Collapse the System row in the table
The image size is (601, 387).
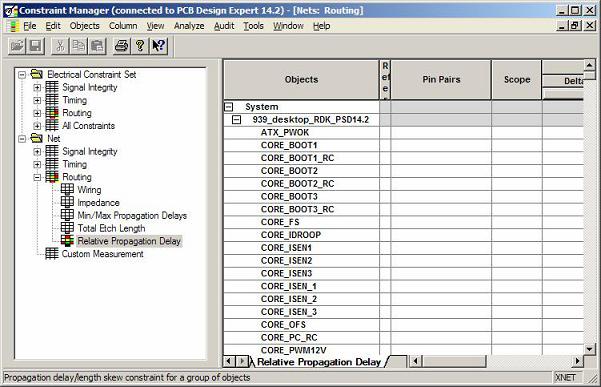point(229,107)
